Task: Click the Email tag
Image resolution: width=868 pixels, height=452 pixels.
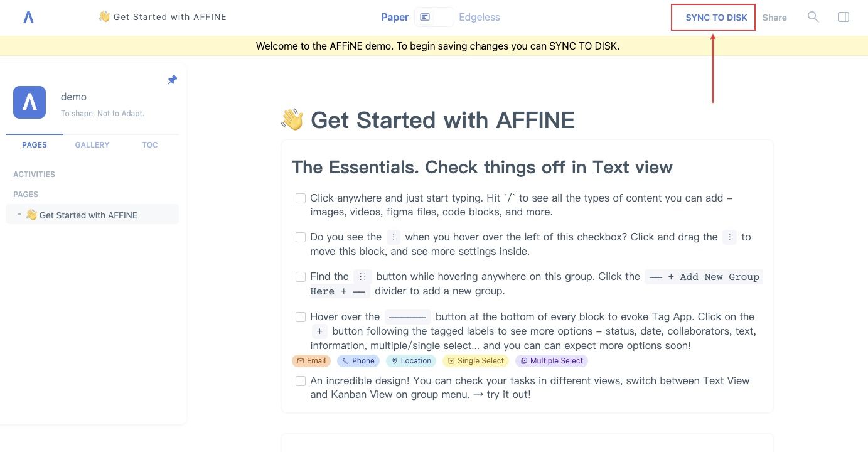Action: pos(311,361)
